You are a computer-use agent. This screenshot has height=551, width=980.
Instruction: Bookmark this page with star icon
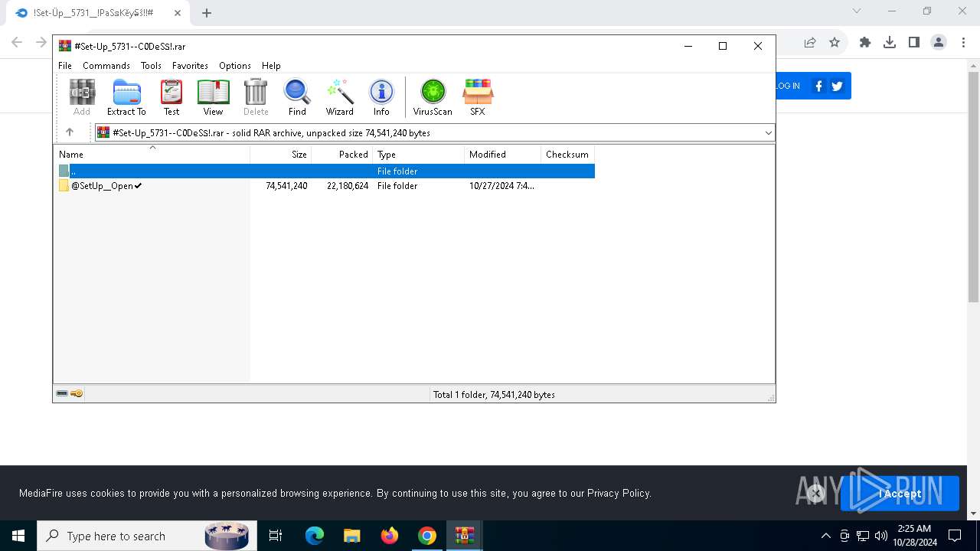click(x=835, y=43)
